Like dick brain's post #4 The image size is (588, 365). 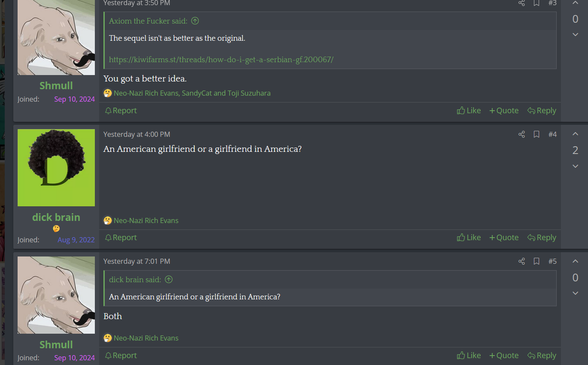point(469,238)
